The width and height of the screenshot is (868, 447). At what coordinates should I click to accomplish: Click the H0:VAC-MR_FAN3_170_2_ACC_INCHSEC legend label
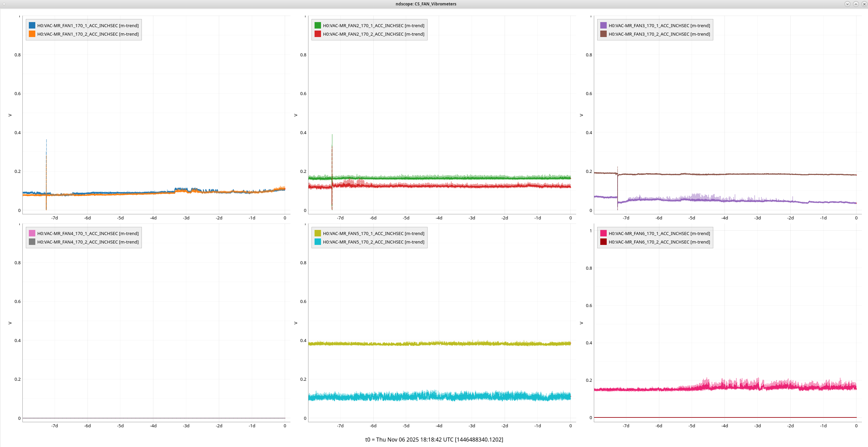659,34
